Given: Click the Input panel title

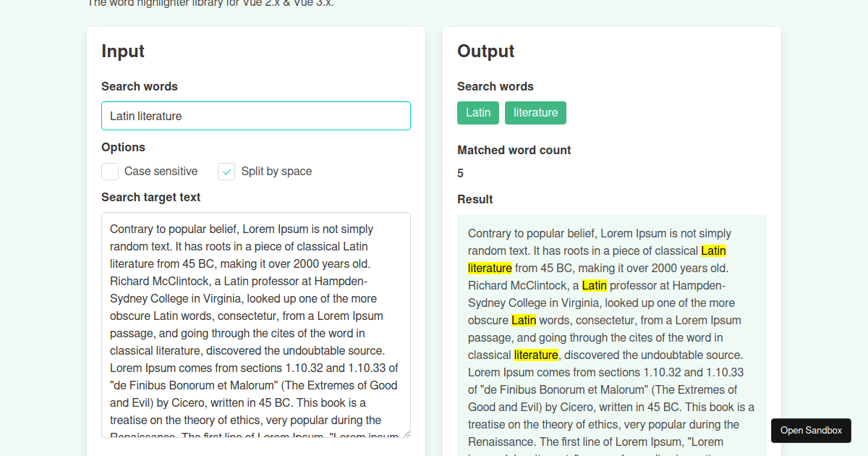Looking at the screenshot, I should pos(123,51).
